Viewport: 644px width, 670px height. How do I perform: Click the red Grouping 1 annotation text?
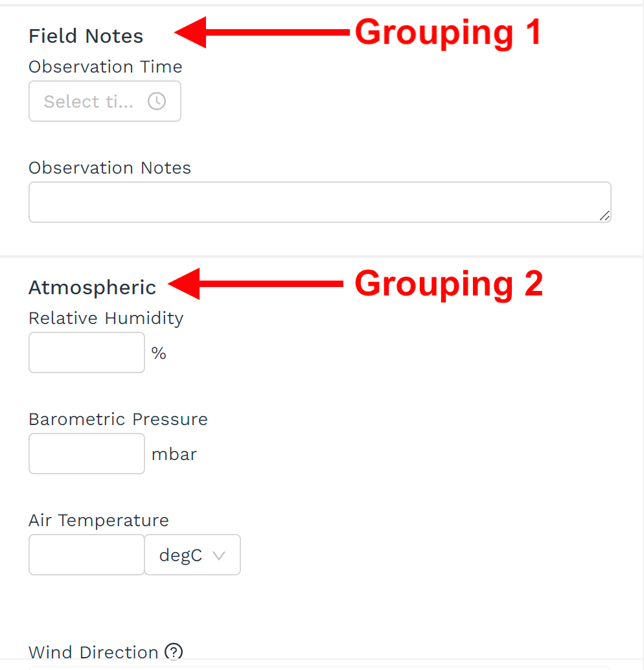pos(447,32)
